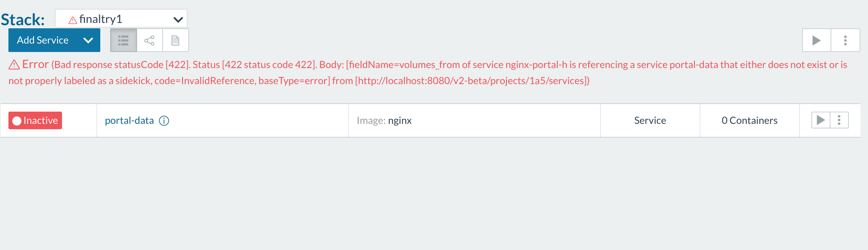868x250 pixels.
Task: Open the portal-data service details
Action: pos(129,120)
